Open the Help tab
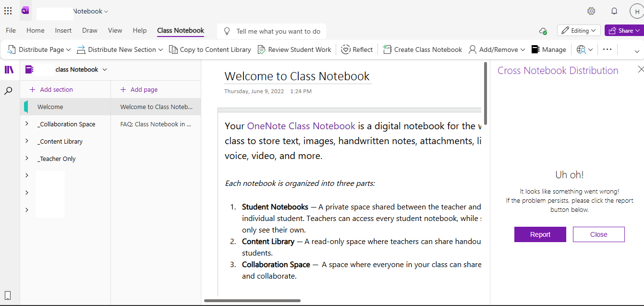Image resolution: width=644 pixels, height=306 pixels. coord(140,30)
